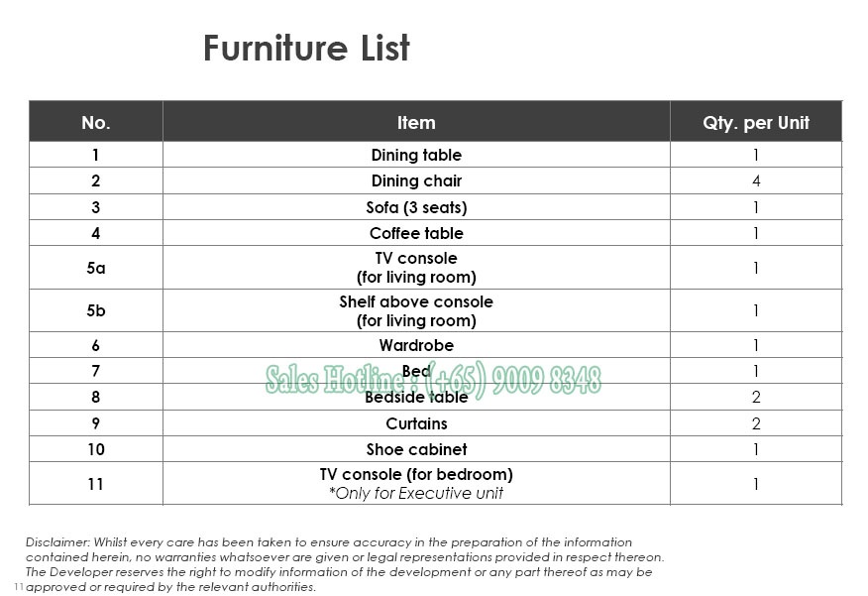The height and width of the screenshot is (596, 868).
Task: Click the Shoe cabinet entry
Action: coord(416,449)
